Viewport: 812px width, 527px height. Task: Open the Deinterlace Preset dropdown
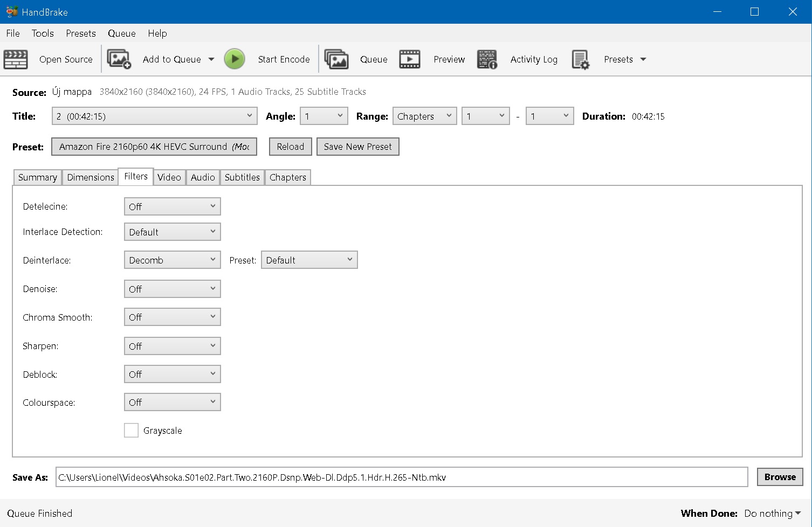tap(309, 260)
